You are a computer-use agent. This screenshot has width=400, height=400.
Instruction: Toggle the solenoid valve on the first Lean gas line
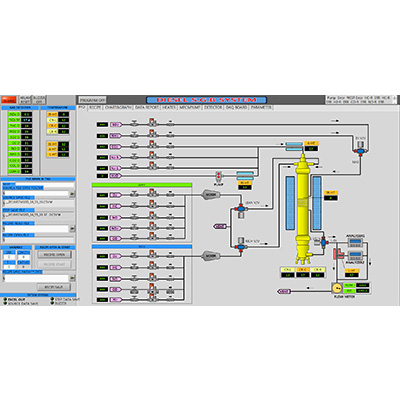(152, 193)
